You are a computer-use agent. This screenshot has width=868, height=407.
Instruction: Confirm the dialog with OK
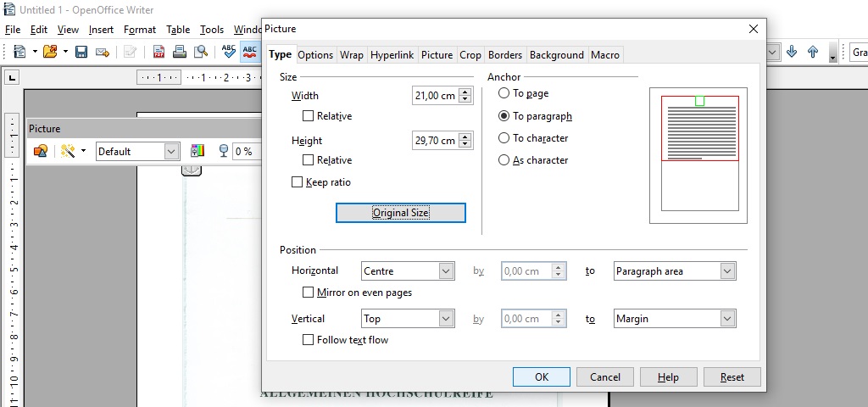click(542, 376)
